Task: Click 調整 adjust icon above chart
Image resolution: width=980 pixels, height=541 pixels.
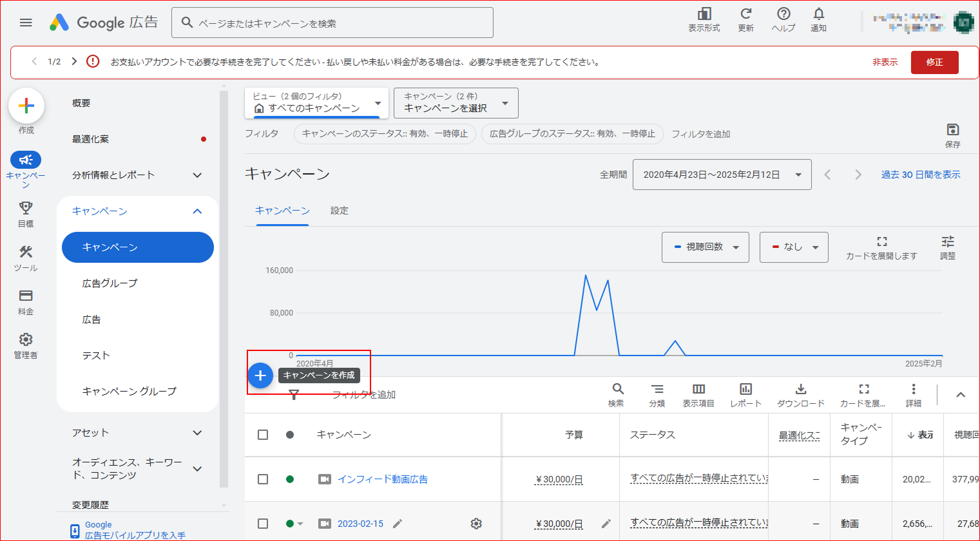Action: [x=948, y=242]
